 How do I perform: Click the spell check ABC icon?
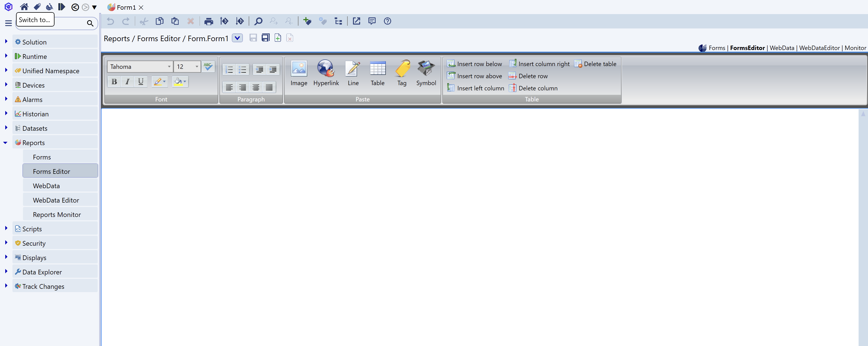[208, 66]
